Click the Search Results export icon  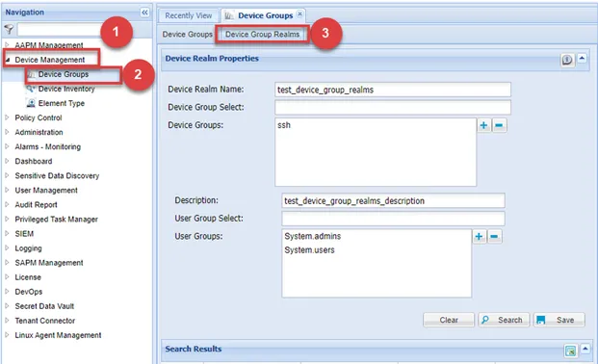pos(570,351)
